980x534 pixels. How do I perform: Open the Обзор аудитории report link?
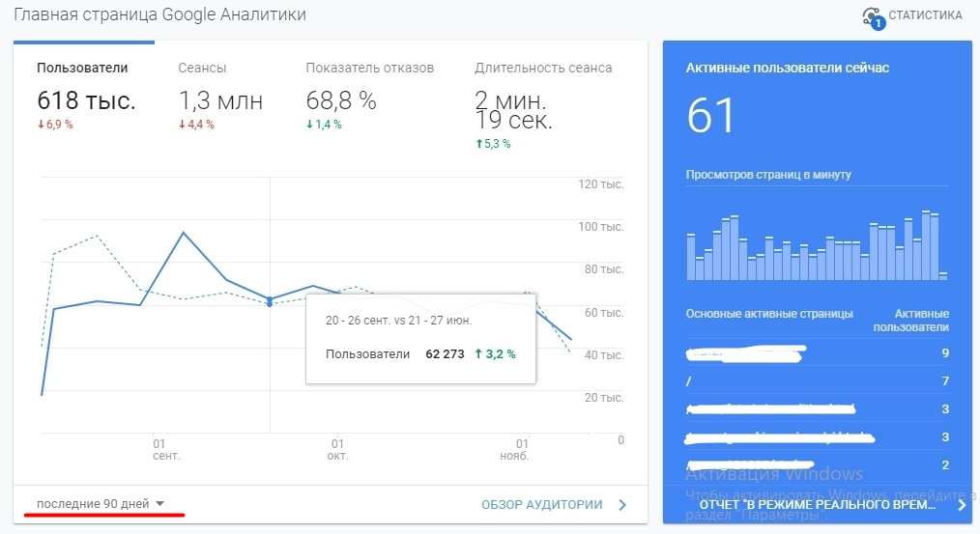tap(542, 505)
